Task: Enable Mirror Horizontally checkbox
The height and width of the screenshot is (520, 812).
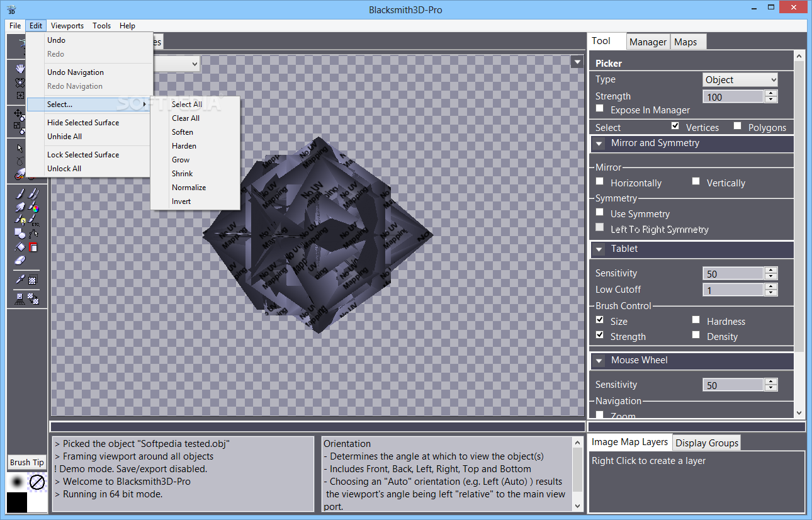Action: pos(600,181)
